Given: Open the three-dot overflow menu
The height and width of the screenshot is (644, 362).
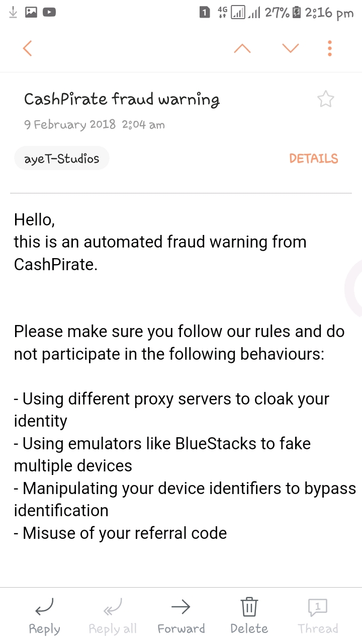Looking at the screenshot, I should pyautogui.click(x=330, y=48).
